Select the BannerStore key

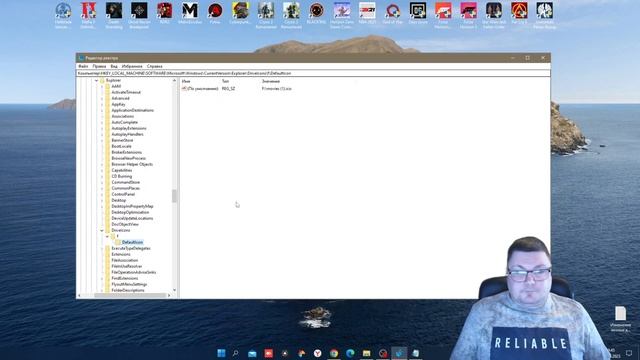pos(122,140)
